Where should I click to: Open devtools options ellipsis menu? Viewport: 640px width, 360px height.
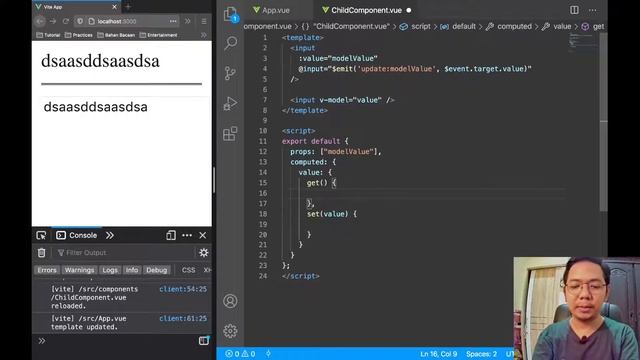coord(187,236)
